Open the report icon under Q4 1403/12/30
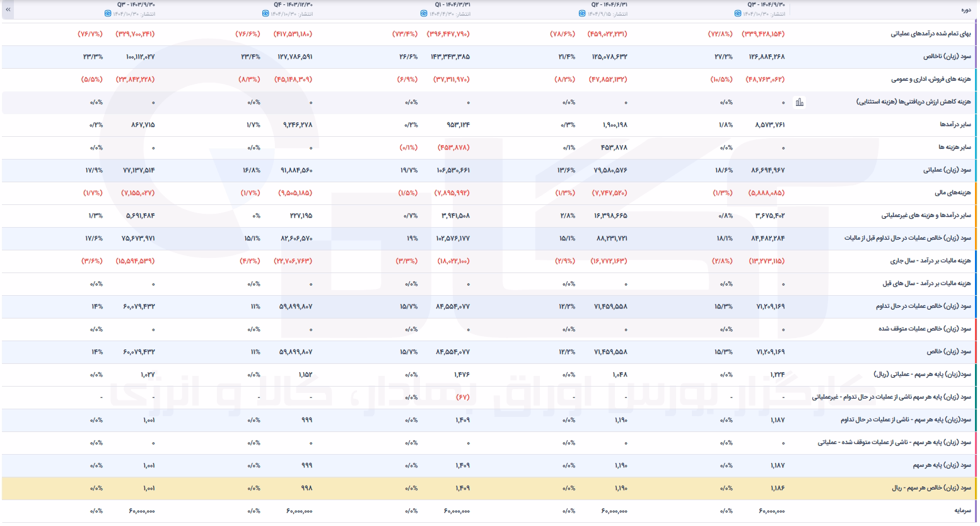980x526 pixels. [265, 13]
